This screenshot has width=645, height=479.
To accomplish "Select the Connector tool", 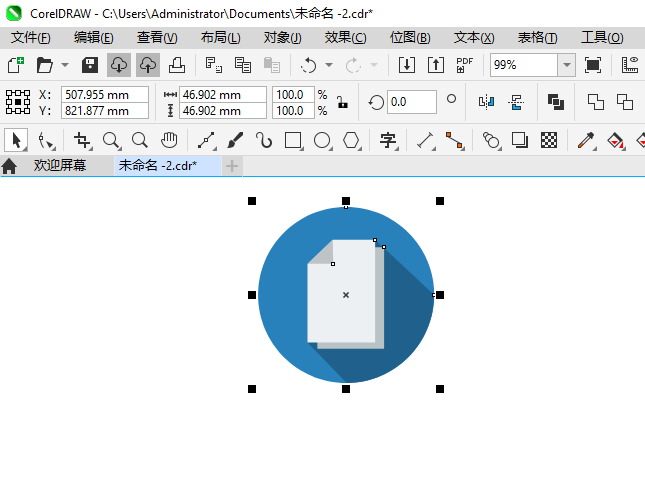I will click(454, 140).
